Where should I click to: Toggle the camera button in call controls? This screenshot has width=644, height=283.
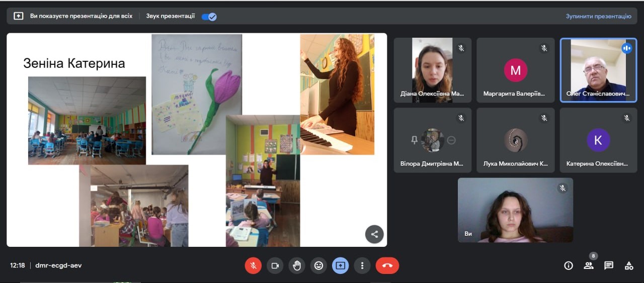(x=275, y=265)
